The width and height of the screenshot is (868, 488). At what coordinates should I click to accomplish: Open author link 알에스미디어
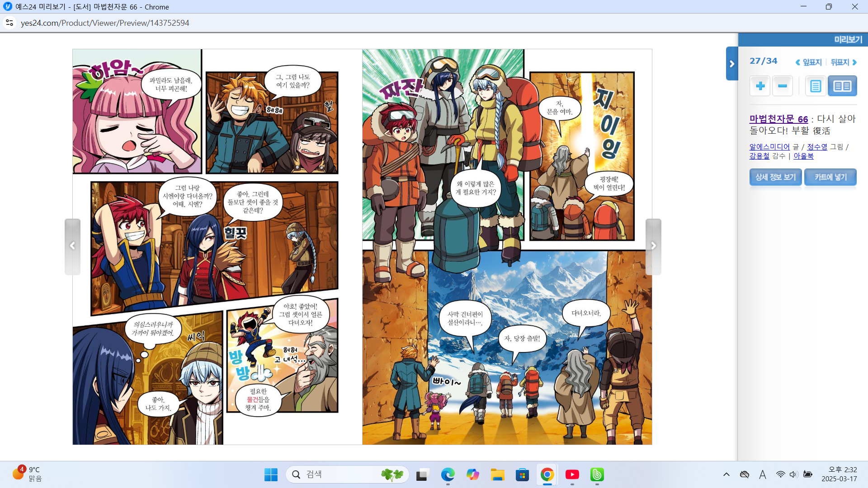tap(769, 147)
